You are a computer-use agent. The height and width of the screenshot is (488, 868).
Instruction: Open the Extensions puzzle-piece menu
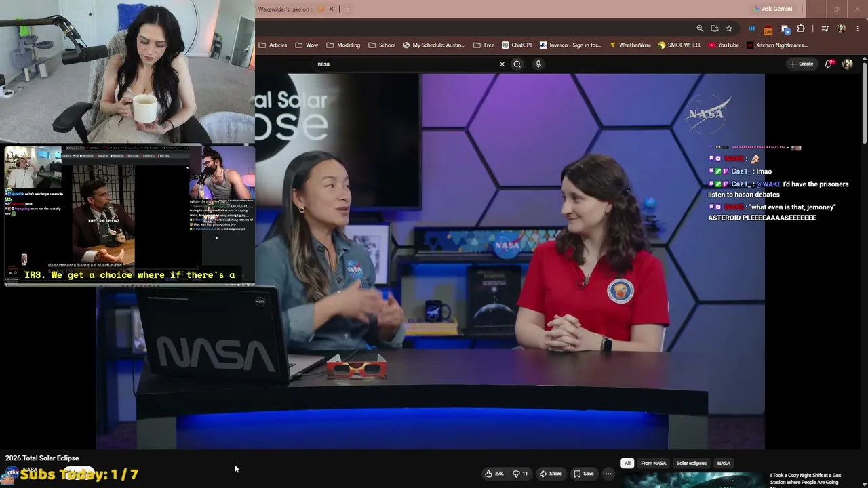click(801, 28)
